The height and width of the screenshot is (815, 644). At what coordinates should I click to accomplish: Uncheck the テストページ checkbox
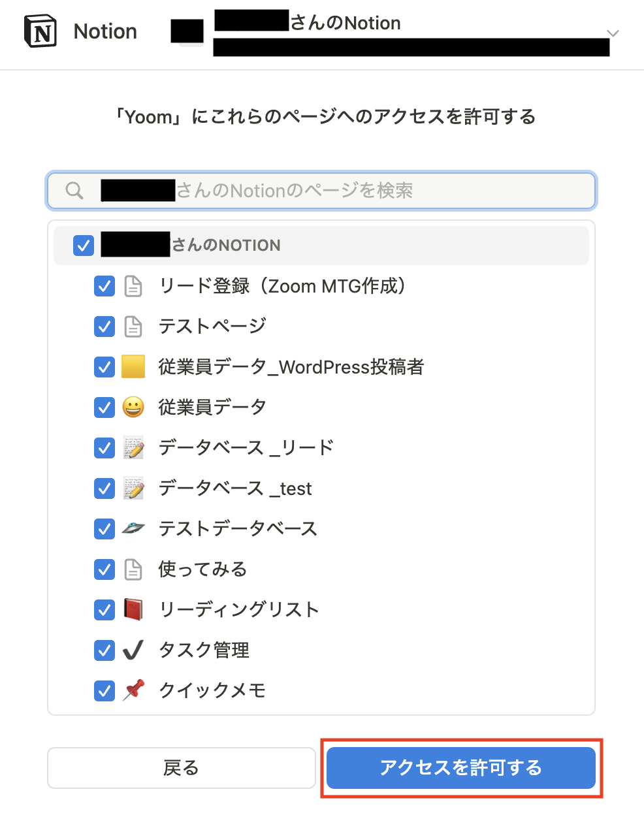[105, 327]
